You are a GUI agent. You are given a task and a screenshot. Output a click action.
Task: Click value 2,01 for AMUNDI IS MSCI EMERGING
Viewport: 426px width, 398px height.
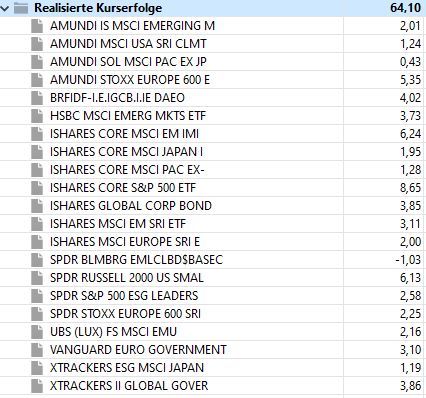click(410, 26)
